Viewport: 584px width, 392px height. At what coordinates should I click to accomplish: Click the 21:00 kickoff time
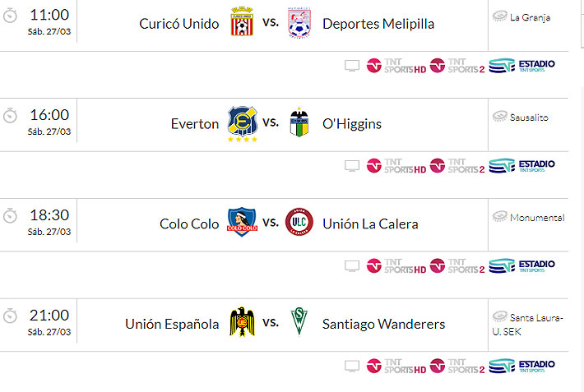(49, 315)
